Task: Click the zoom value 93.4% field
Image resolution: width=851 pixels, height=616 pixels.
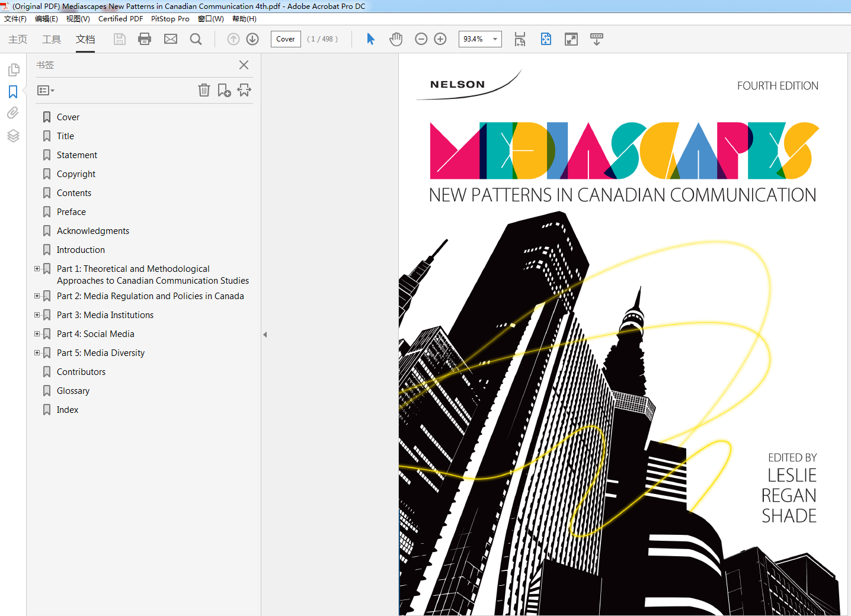Action: (474, 39)
